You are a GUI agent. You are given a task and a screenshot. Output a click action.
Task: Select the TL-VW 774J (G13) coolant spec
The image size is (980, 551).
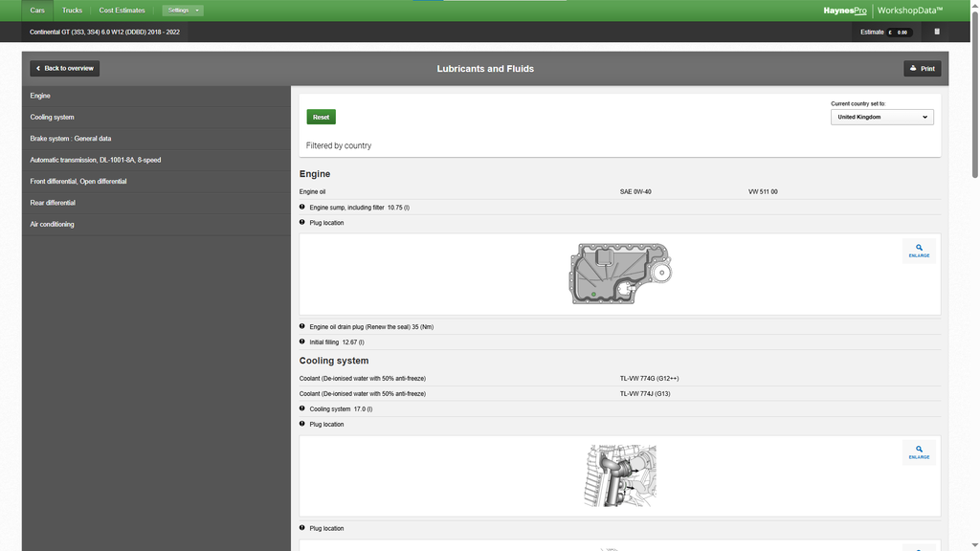645,393
